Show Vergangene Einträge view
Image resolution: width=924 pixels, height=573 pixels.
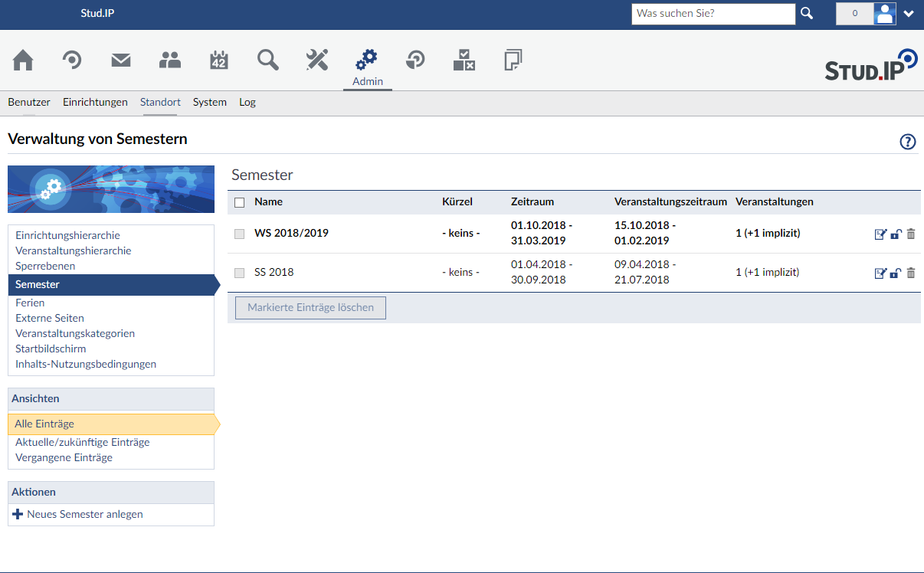64,457
